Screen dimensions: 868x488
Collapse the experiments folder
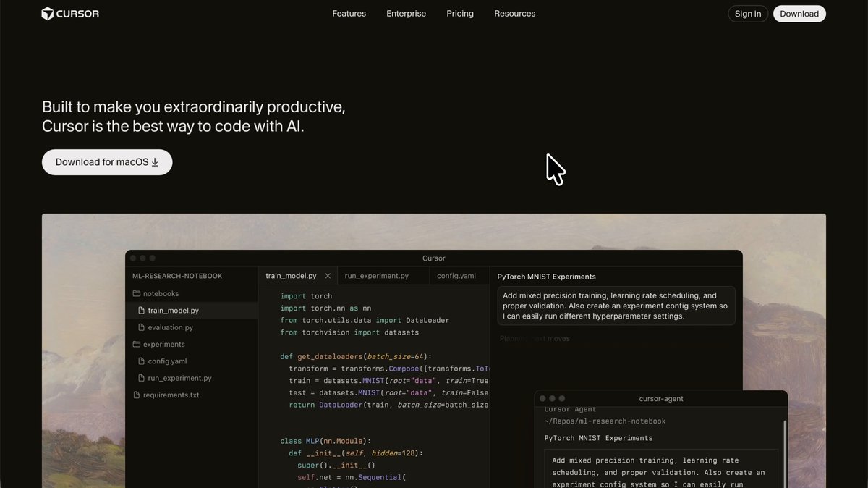[158, 344]
